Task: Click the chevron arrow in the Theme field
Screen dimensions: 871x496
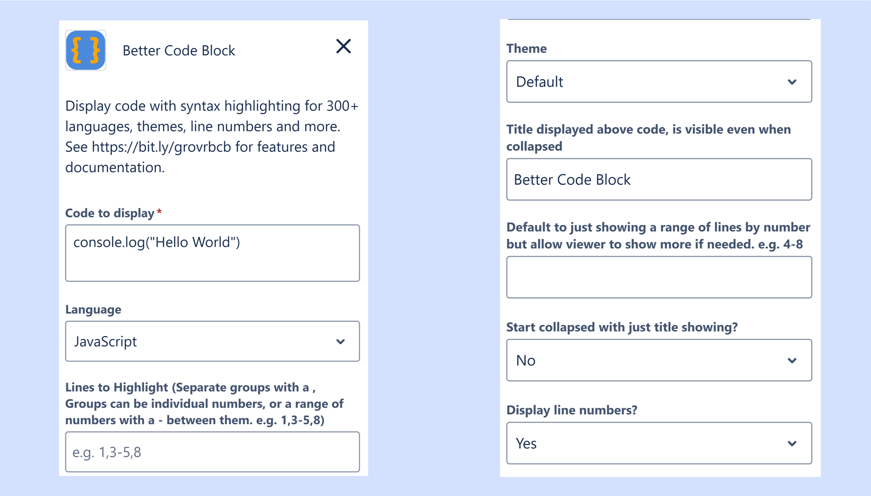Action: pos(792,82)
